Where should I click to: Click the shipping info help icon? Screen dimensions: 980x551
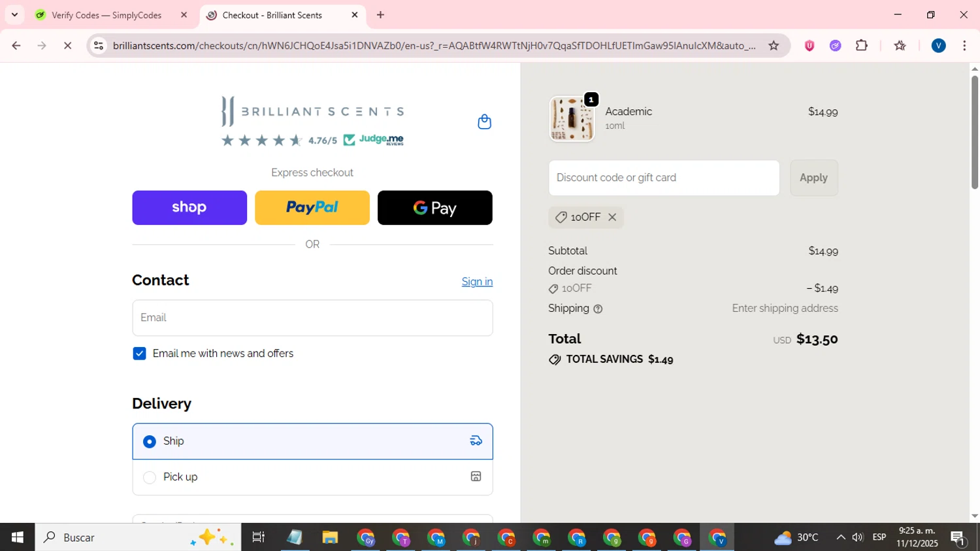point(598,309)
